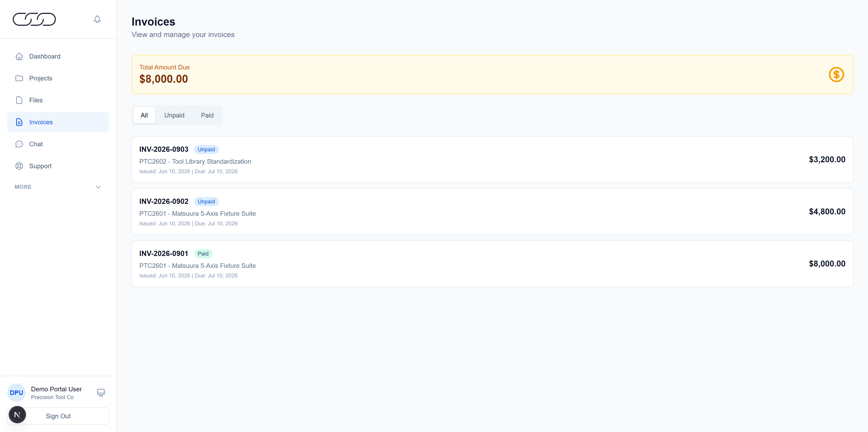868x432 pixels.
Task: Go to Dashboard
Action: pyautogui.click(x=58, y=56)
